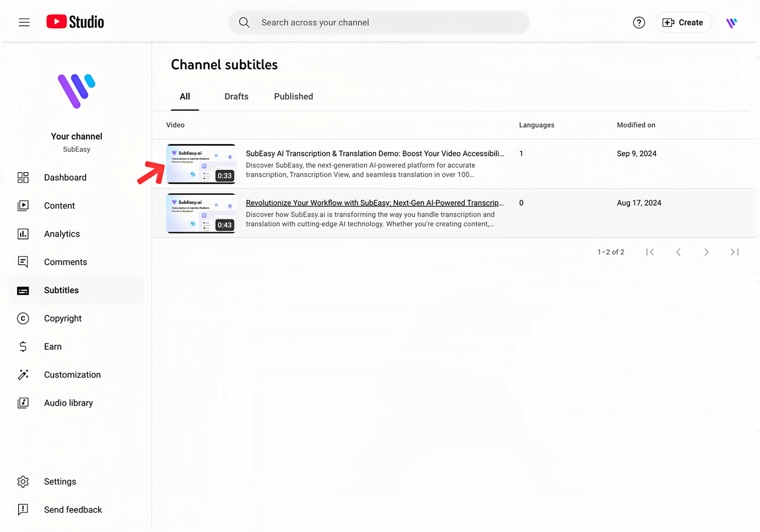Screen dimensions: 760x532
Task: Click the Discover SubEasy next-generation description text
Action: point(360,170)
